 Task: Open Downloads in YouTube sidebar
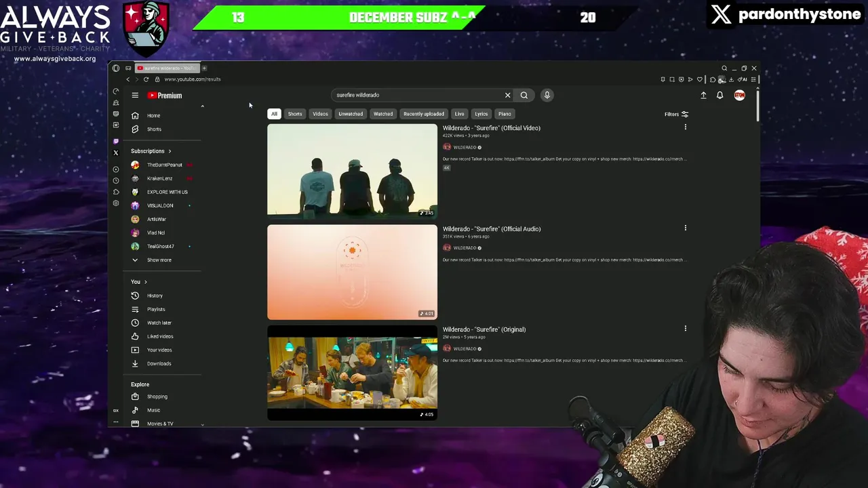(x=159, y=363)
